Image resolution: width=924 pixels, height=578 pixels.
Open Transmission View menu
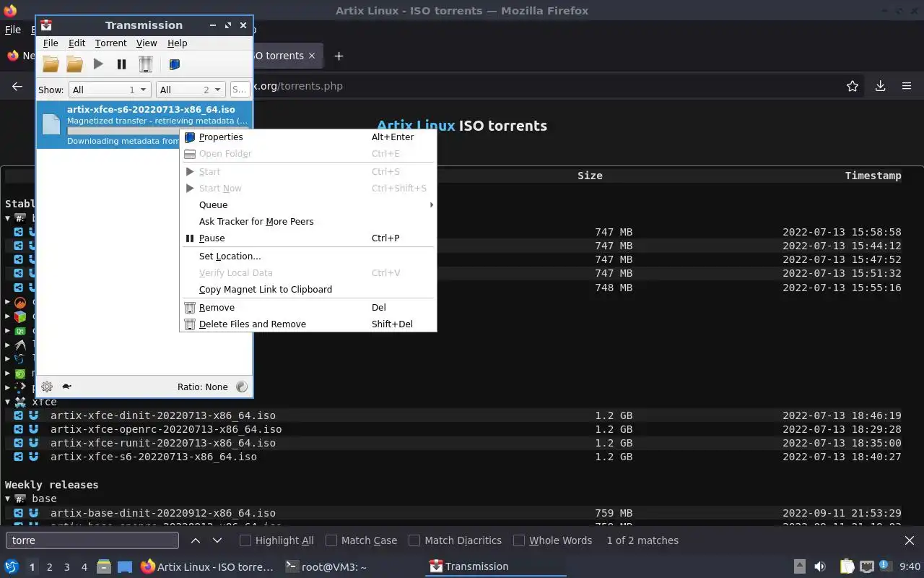(147, 43)
